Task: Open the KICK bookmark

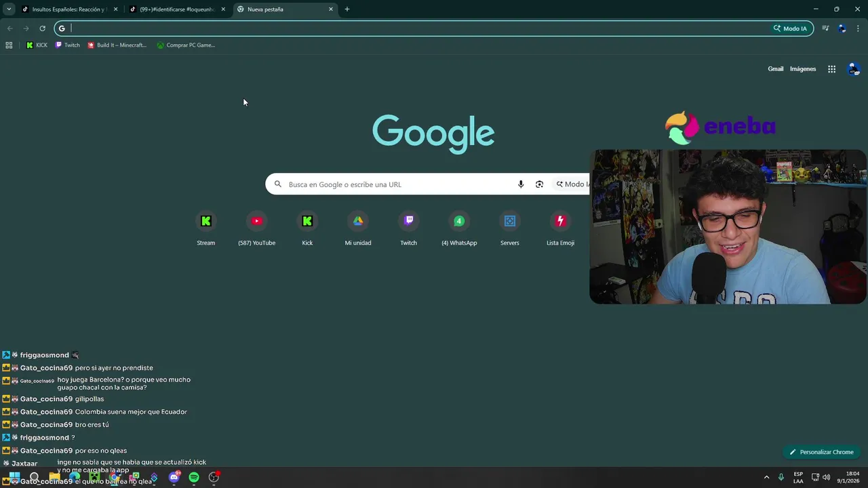Action: pyautogui.click(x=37, y=45)
